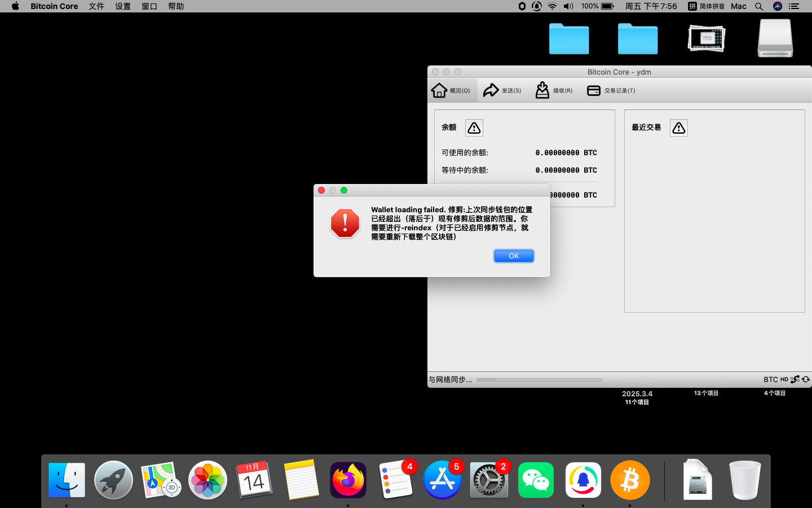This screenshot has width=812, height=508.
Task: Click the network sync progress bar
Action: (x=540, y=380)
